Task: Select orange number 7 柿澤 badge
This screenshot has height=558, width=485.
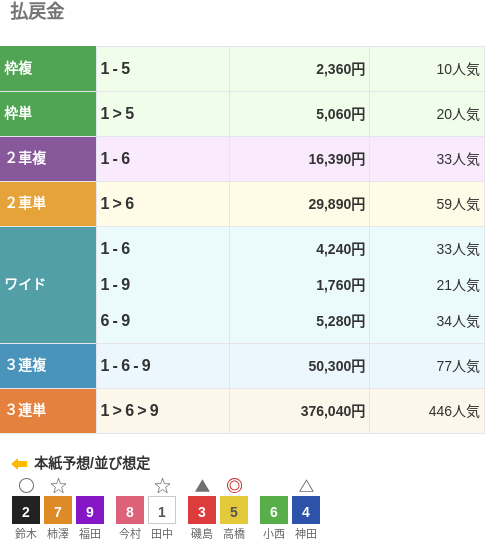Action: (x=58, y=510)
